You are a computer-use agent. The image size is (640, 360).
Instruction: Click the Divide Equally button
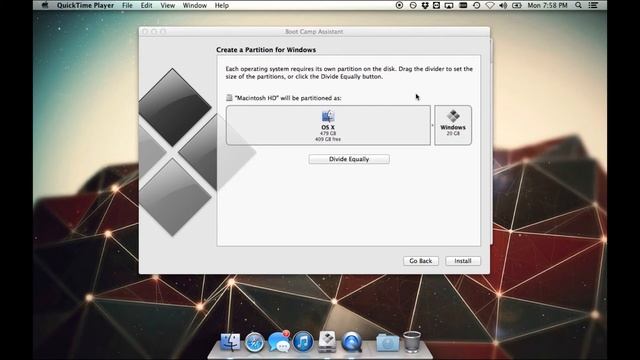(349, 159)
